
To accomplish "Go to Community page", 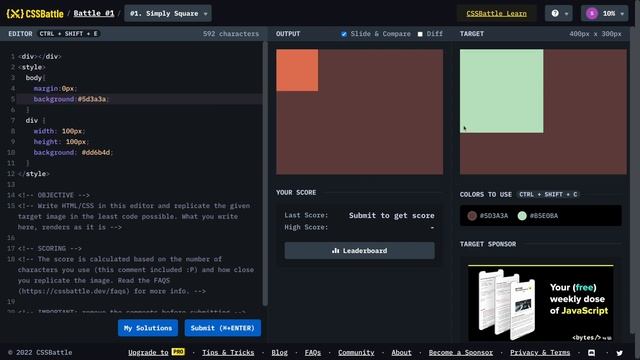I will pyautogui.click(x=356, y=352).
